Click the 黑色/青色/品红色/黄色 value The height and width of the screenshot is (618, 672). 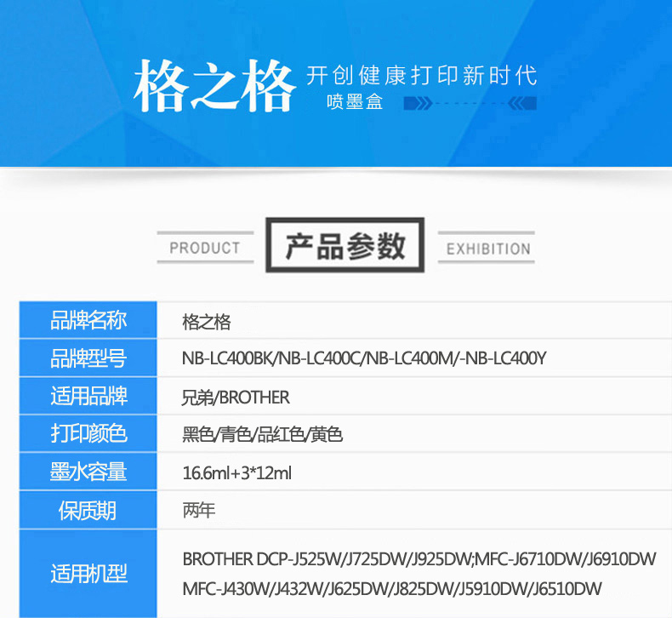[x=262, y=435]
